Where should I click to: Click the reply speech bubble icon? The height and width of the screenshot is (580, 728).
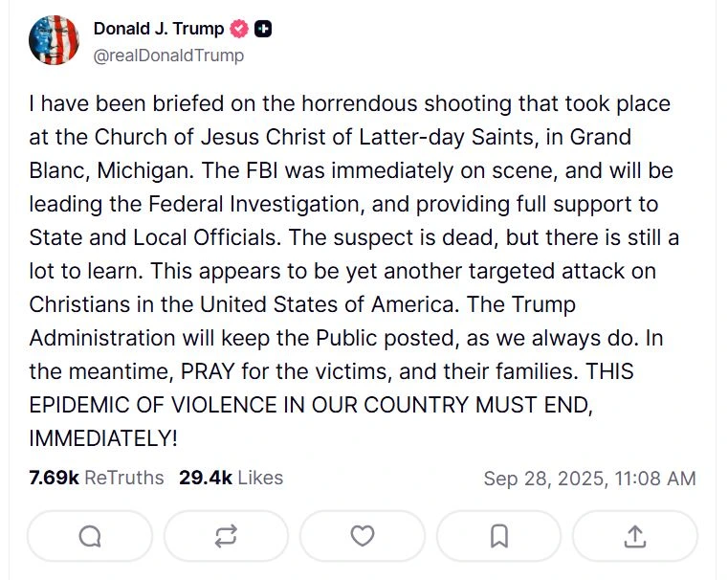[90, 536]
